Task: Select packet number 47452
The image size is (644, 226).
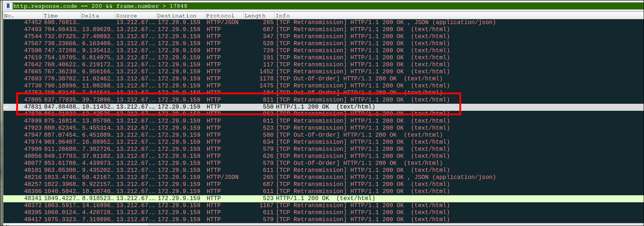Action: [x=323, y=22]
